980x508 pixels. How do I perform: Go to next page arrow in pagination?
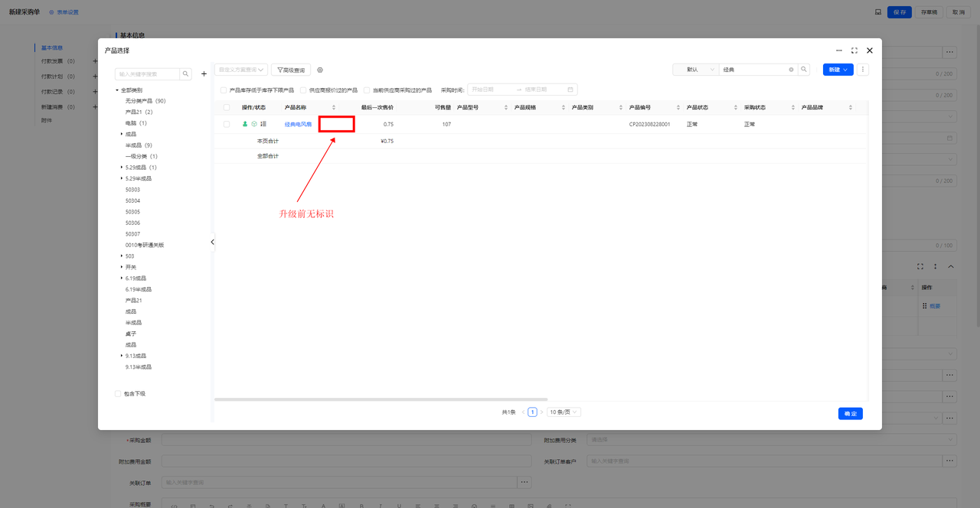541,412
